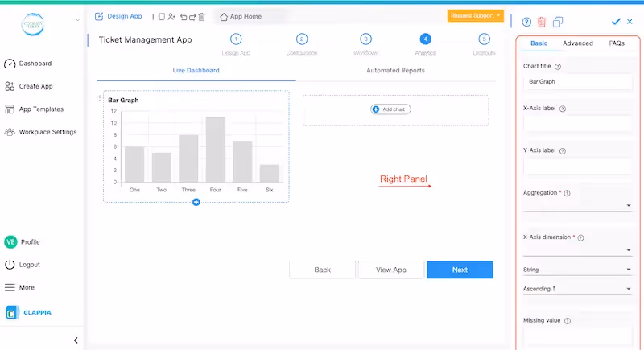Switch to the FAQs tab
Image resolution: width=644 pixels, height=350 pixels.
tap(617, 43)
